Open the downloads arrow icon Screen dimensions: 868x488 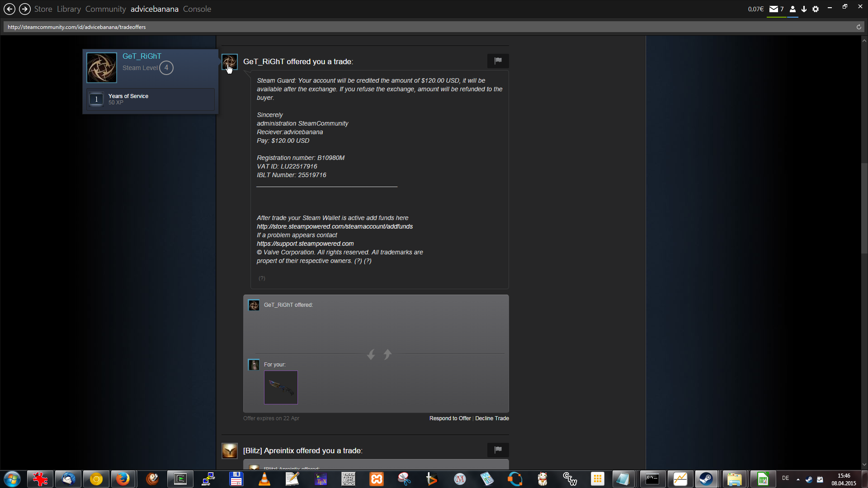[804, 9]
